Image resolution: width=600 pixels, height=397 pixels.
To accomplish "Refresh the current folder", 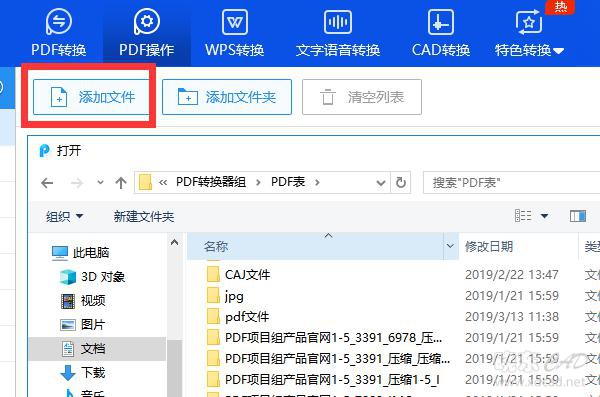I will [x=401, y=183].
